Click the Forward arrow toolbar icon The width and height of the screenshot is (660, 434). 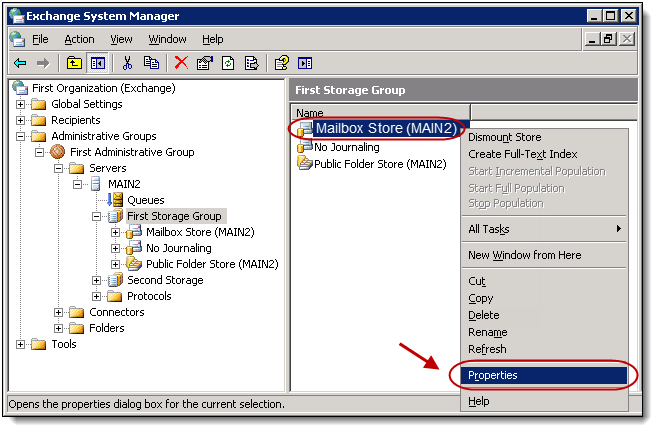pos(43,64)
